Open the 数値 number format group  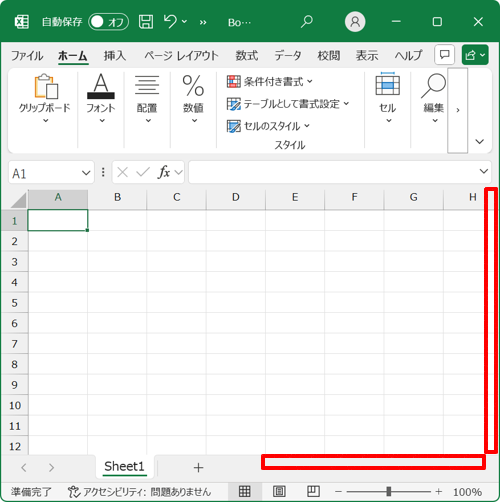click(193, 99)
